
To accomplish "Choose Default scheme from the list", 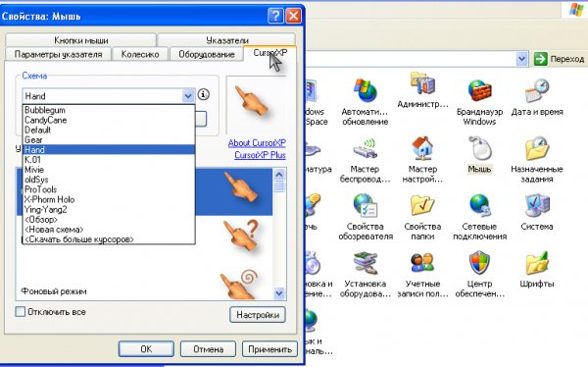I will coord(109,130).
